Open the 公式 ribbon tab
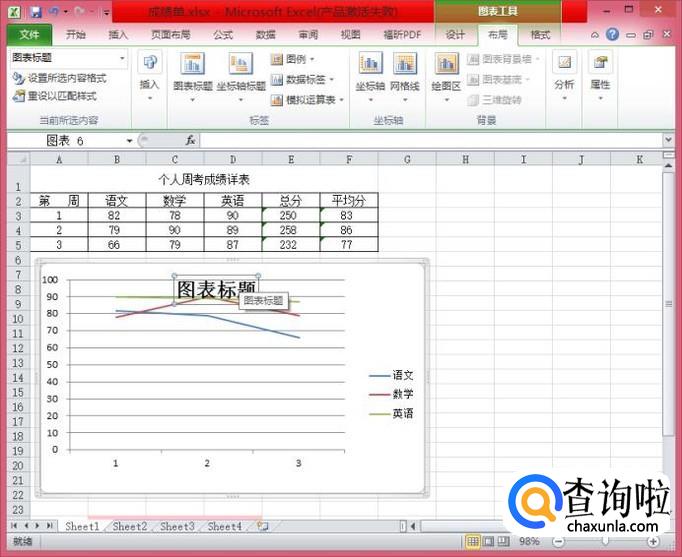Image resolution: width=682 pixels, height=557 pixels. (223, 35)
